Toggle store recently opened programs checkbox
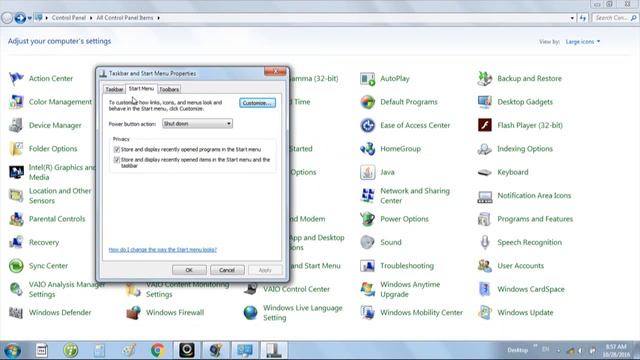Image resolution: width=640 pixels, height=360 pixels. click(x=117, y=149)
